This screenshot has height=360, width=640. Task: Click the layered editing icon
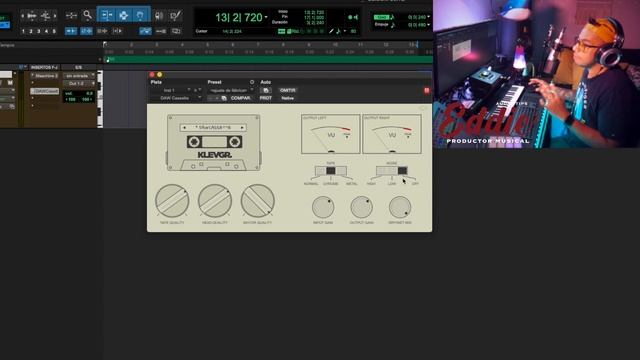pos(176,31)
